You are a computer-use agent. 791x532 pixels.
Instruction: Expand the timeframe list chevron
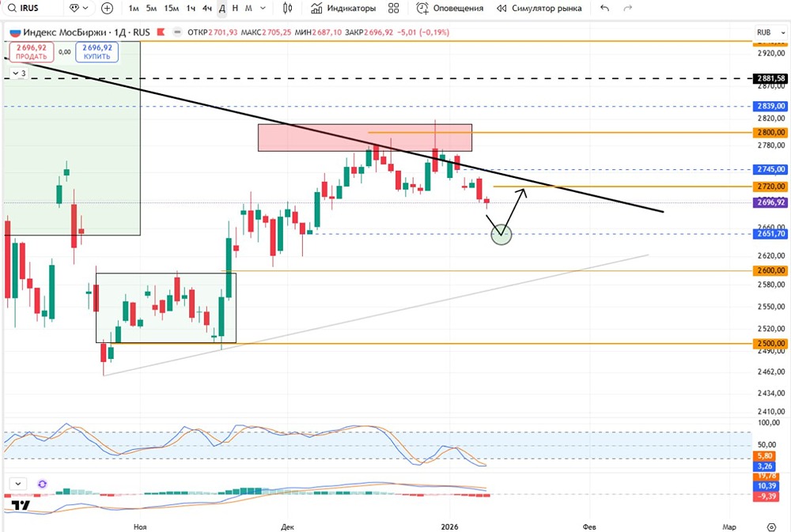click(263, 8)
